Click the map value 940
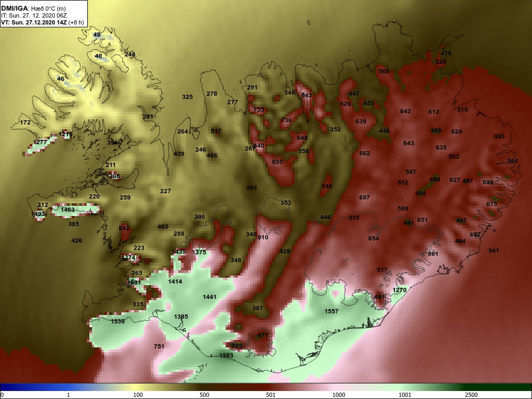The image size is (532, 399). 259,146
